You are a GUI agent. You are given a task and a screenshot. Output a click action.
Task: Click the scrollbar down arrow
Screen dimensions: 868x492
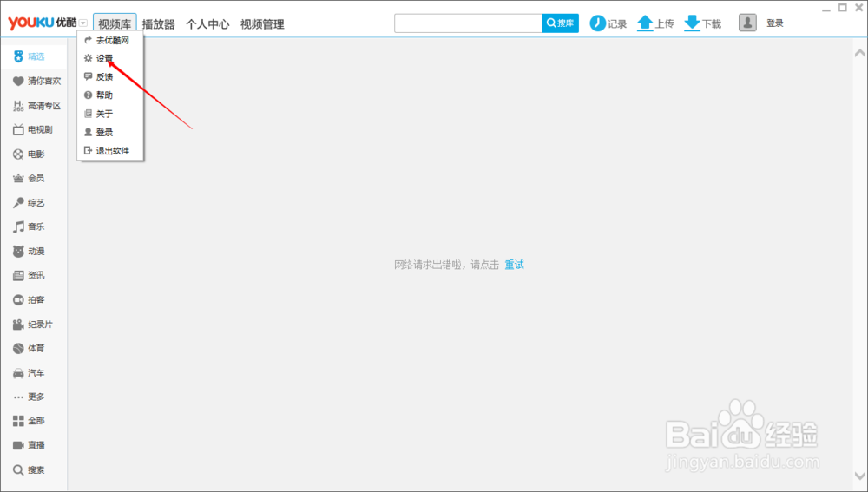click(x=859, y=476)
